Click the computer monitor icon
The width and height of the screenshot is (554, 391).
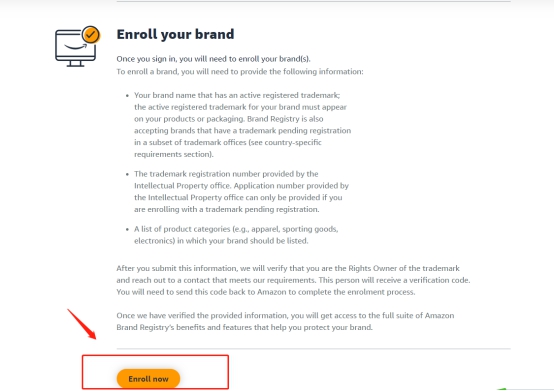pos(76,48)
